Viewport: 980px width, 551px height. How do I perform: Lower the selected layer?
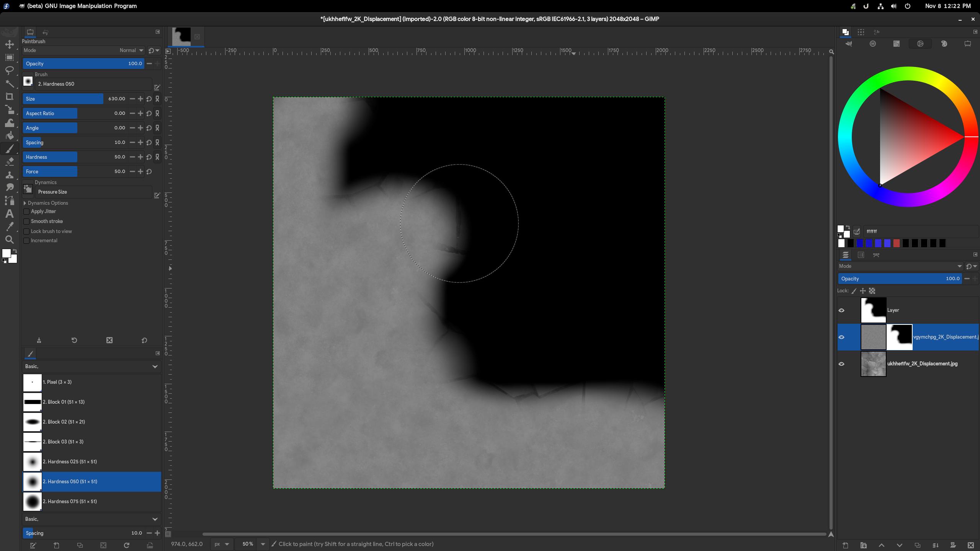tap(899, 545)
